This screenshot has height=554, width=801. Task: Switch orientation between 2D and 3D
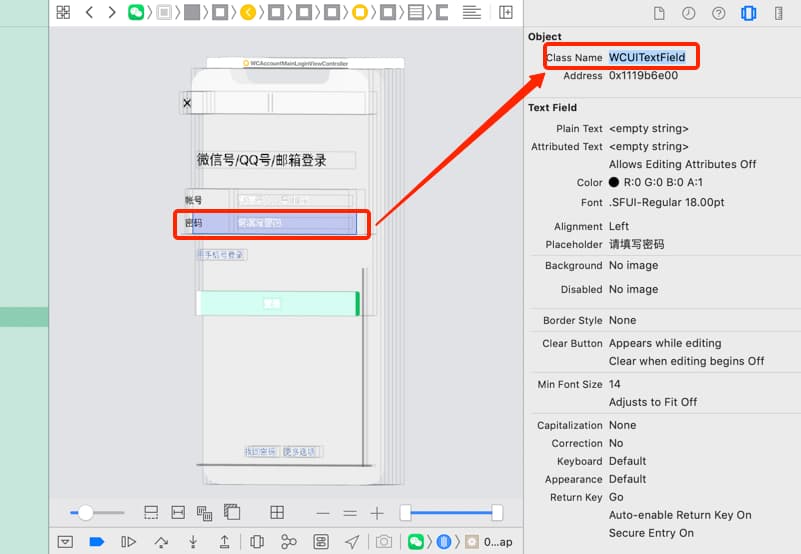pyautogui.click(x=232, y=512)
